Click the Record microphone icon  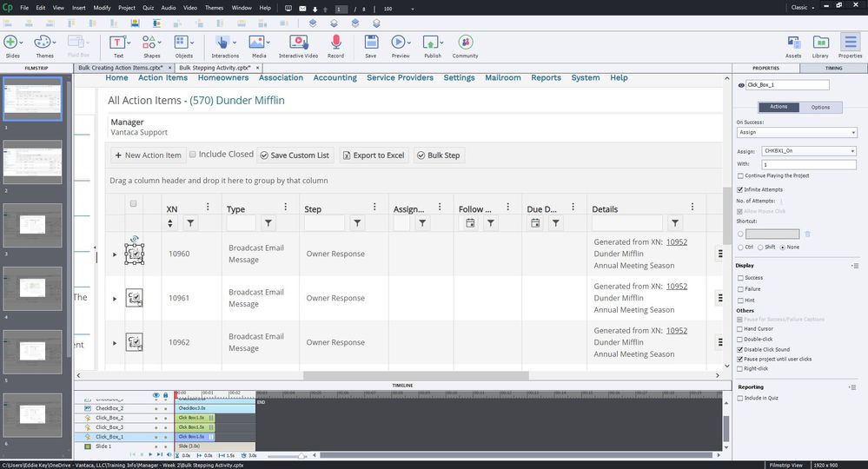click(x=335, y=43)
